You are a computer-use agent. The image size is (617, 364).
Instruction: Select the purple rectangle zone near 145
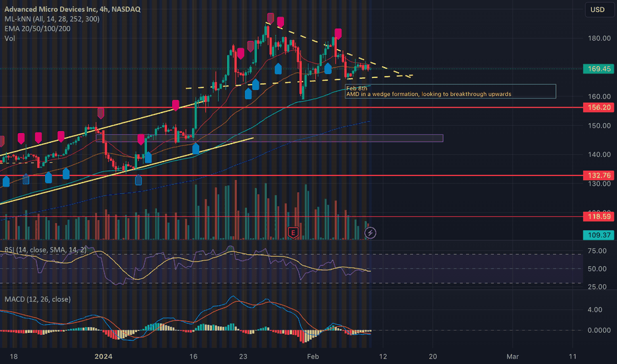coord(269,138)
